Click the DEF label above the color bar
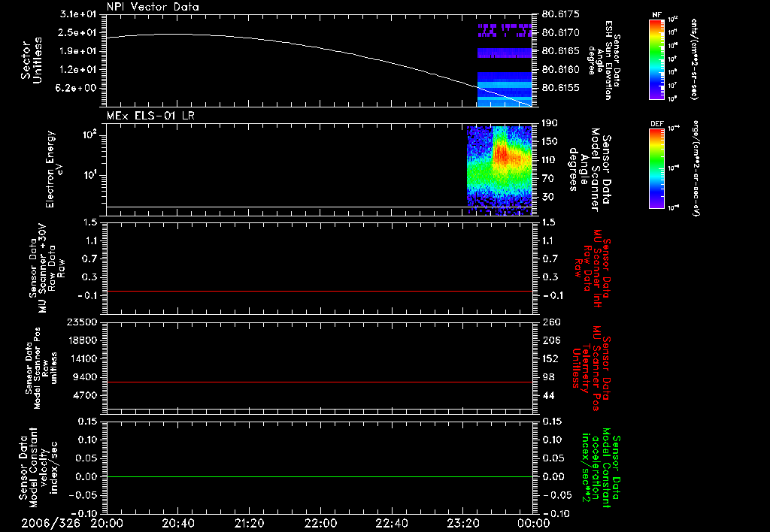This screenshot has width=770, height=532. click(x=656, y=124)
